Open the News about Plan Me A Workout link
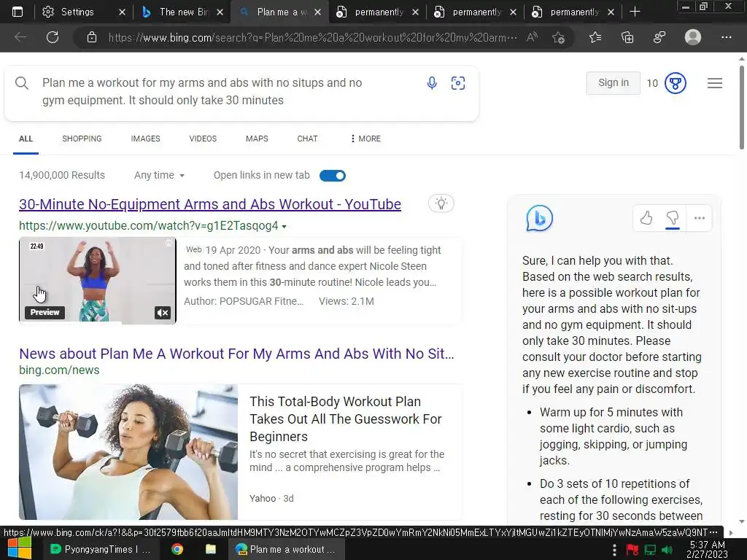747x560 pixels. pos(237,354)
